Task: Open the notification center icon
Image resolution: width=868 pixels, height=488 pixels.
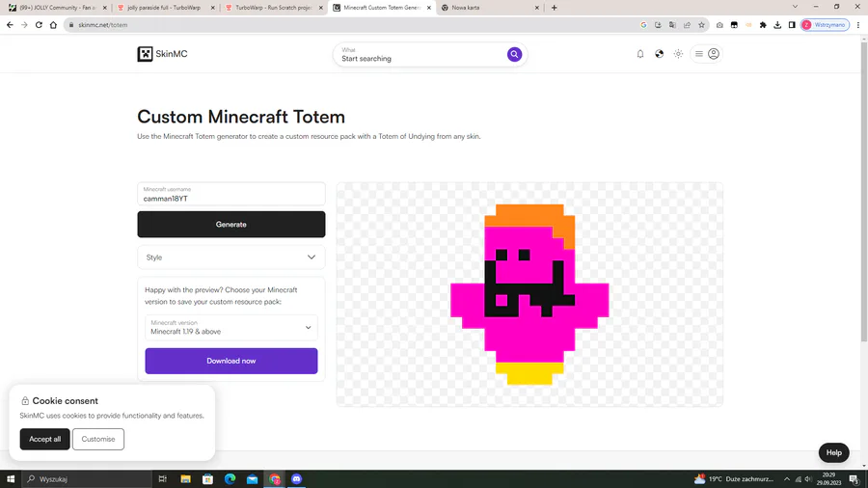Action: pos(854,479)
